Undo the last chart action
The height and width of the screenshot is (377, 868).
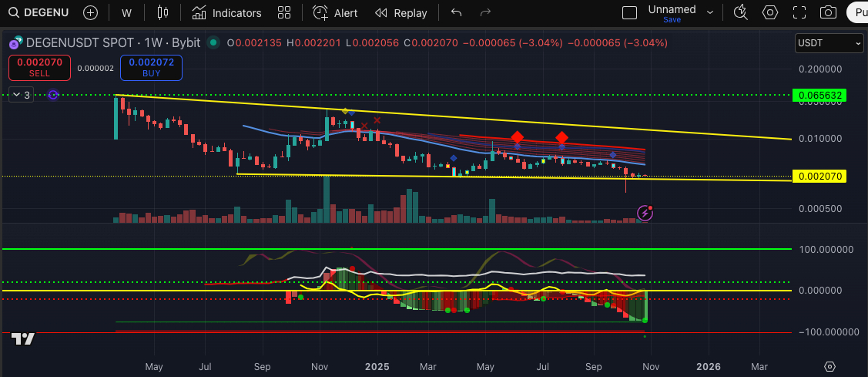pos(456,13)
